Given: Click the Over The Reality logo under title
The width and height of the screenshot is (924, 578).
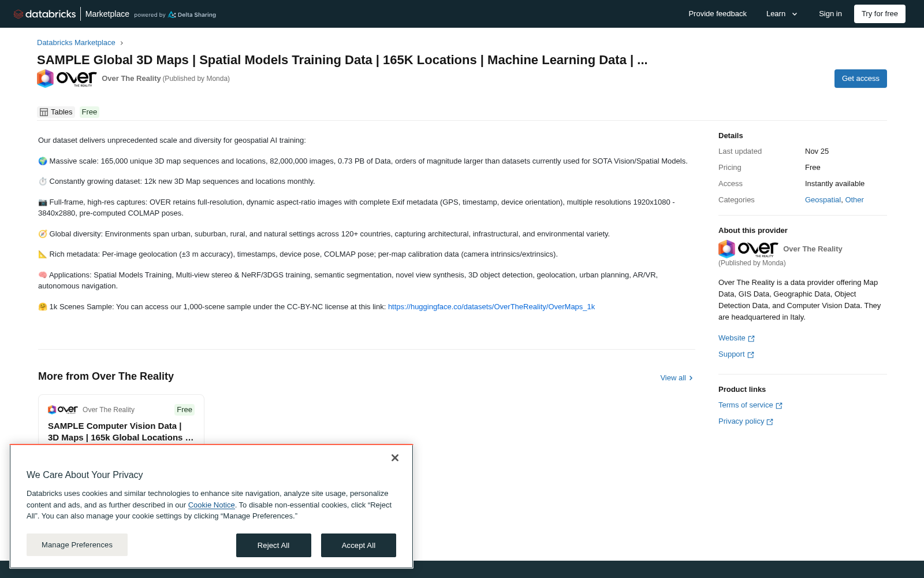Looking at the screenshot, I should [67, 79].
